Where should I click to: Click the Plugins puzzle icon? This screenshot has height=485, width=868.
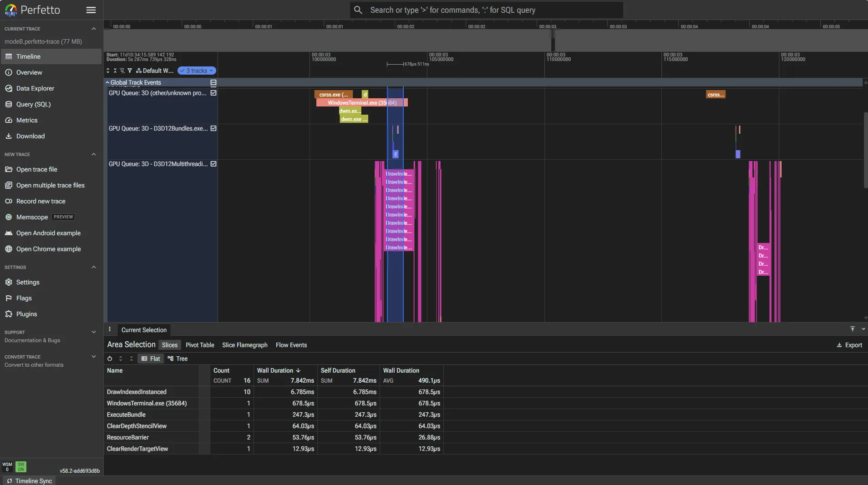(9, 314)
